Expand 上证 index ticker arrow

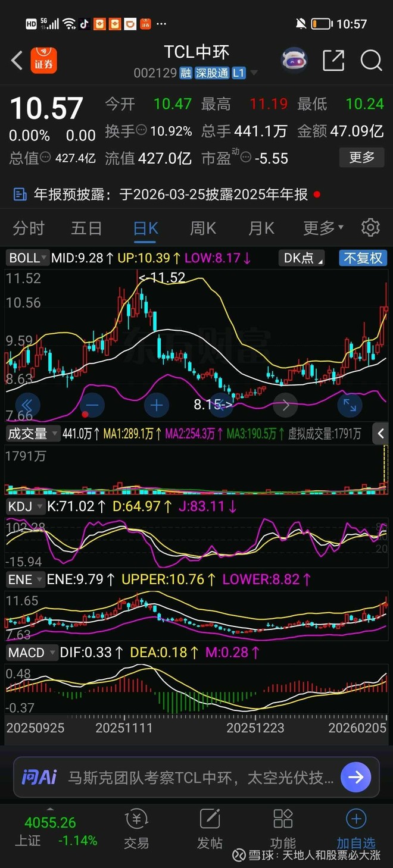(49, 809)
